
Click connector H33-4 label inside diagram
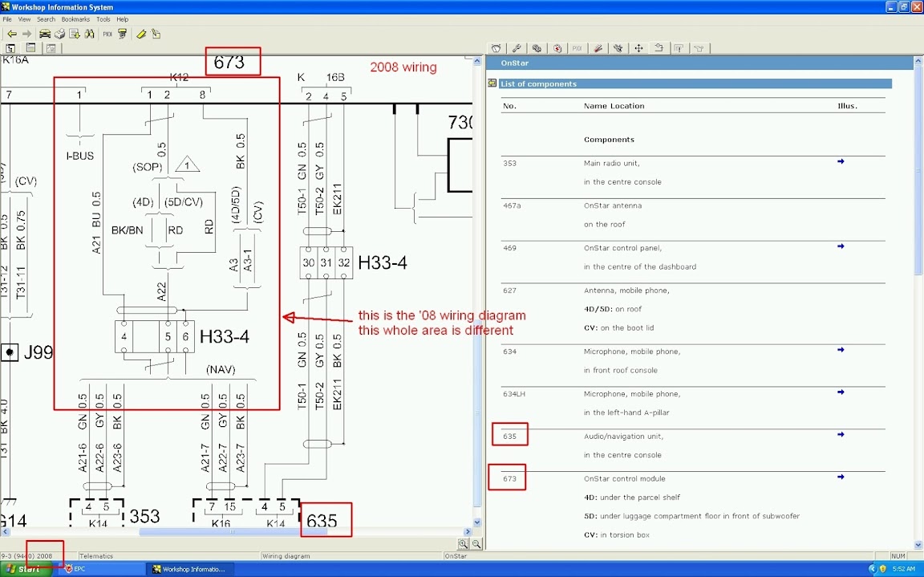225,336
